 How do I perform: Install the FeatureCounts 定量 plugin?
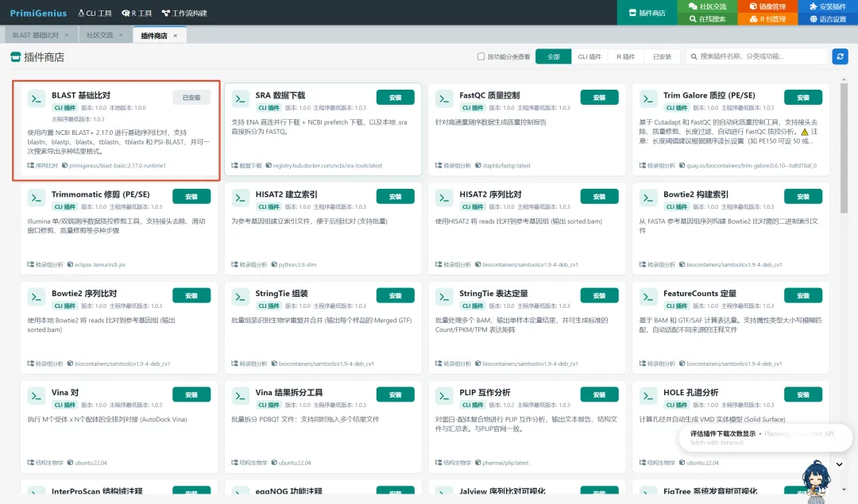point(802,295)
